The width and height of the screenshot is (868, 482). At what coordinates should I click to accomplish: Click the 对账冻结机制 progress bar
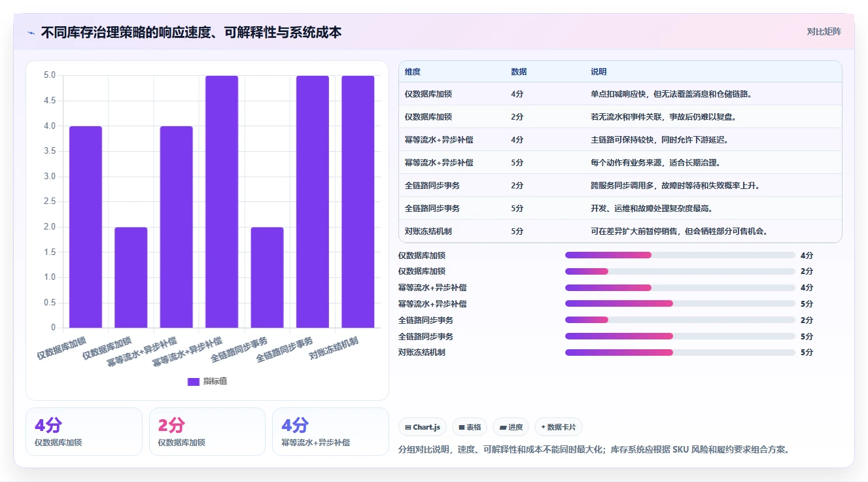click(680, 353)
